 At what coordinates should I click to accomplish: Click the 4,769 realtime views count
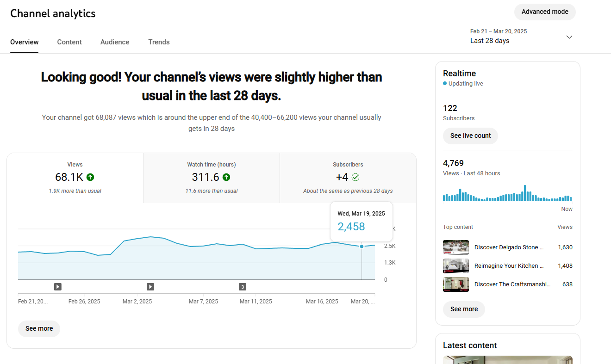[x=453, y=163]
